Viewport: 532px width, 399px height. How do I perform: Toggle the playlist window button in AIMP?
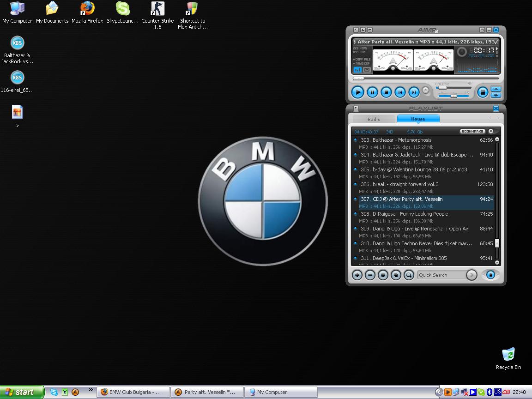click(x=483, y=92)
